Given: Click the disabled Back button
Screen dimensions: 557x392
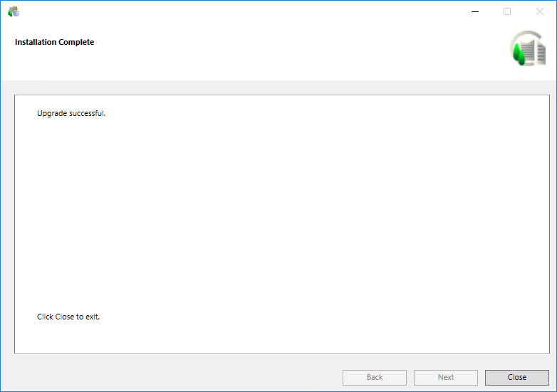Looking at the screenshot, I should (x=375, y=377).
